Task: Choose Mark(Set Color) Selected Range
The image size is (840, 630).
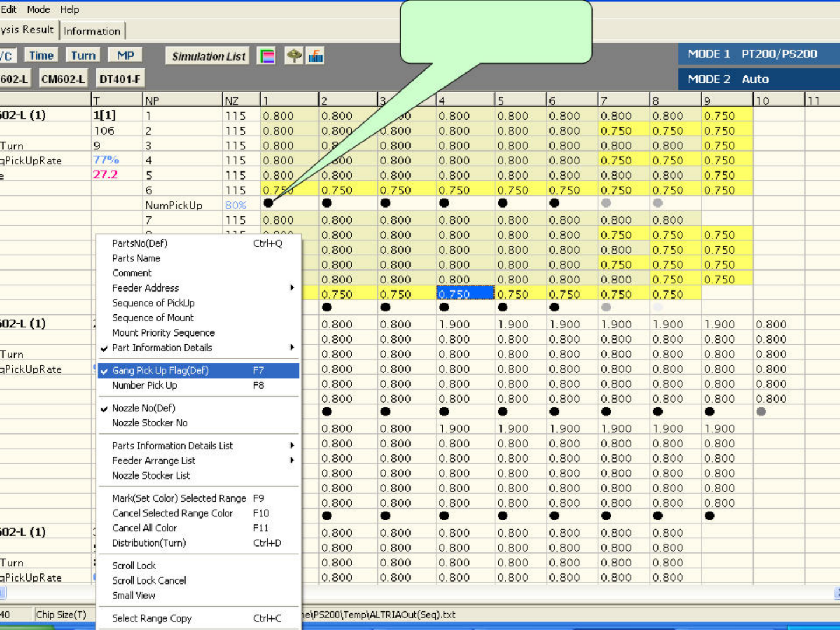Action: click(x=178, y=498)
